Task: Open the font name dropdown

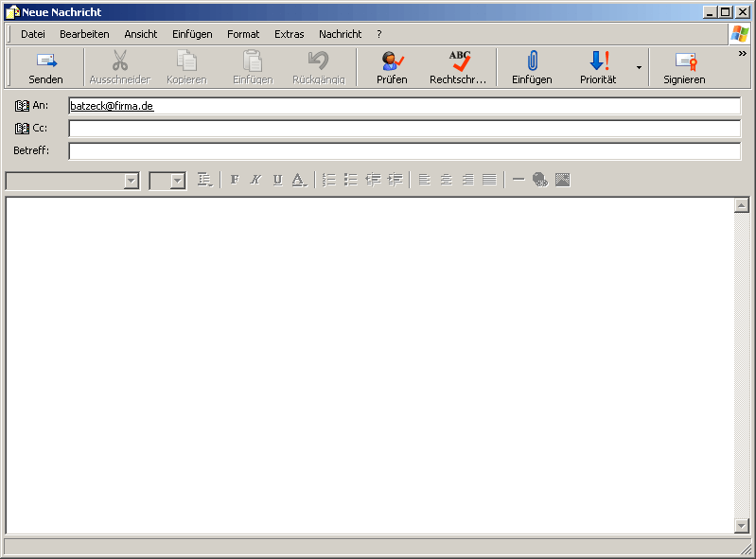Action: click(x=131, y=181)
